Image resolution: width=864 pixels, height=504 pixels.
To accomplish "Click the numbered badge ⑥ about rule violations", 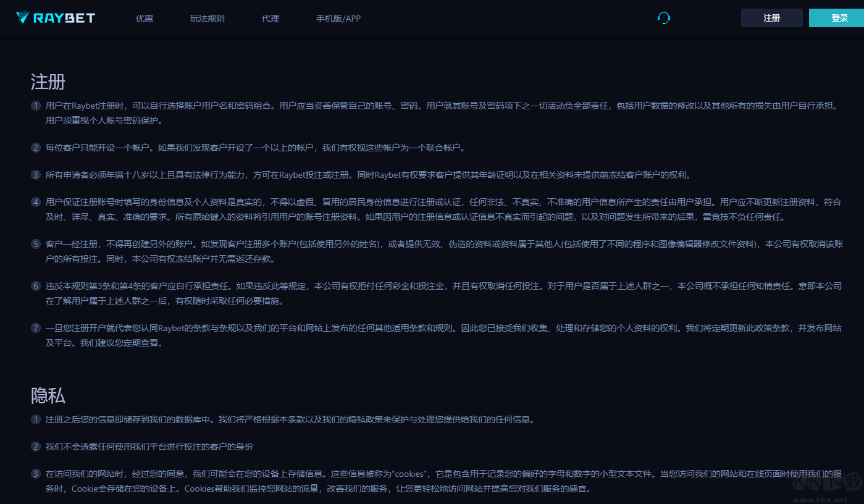I will pos(35,286).
